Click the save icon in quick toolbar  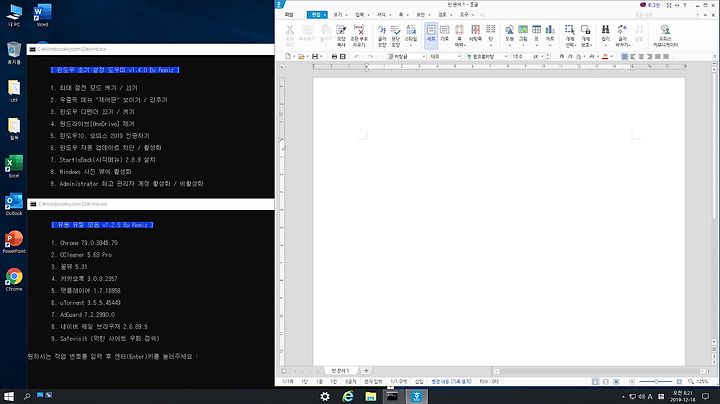pos(315,56)
